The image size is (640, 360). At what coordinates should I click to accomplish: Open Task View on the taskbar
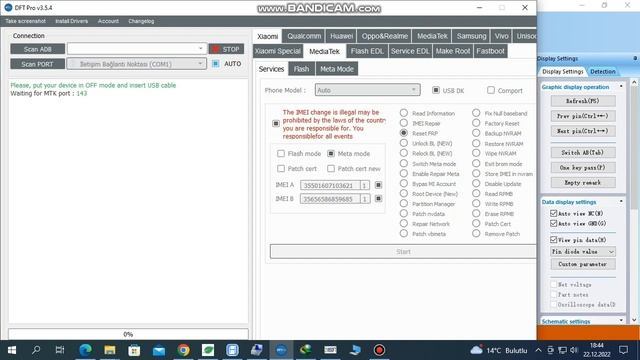click(x=60, y=350)
